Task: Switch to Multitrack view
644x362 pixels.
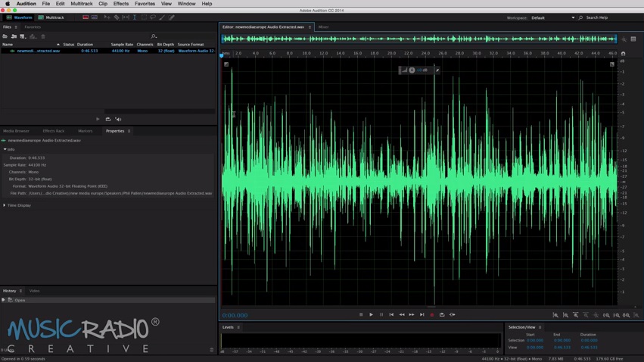Action: pos(51,17)
